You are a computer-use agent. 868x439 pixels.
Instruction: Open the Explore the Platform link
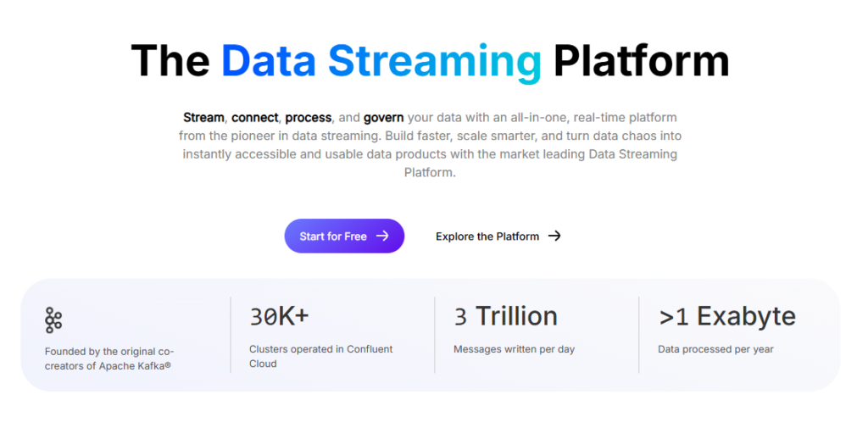pyautogui.click(x=487, y=236)
